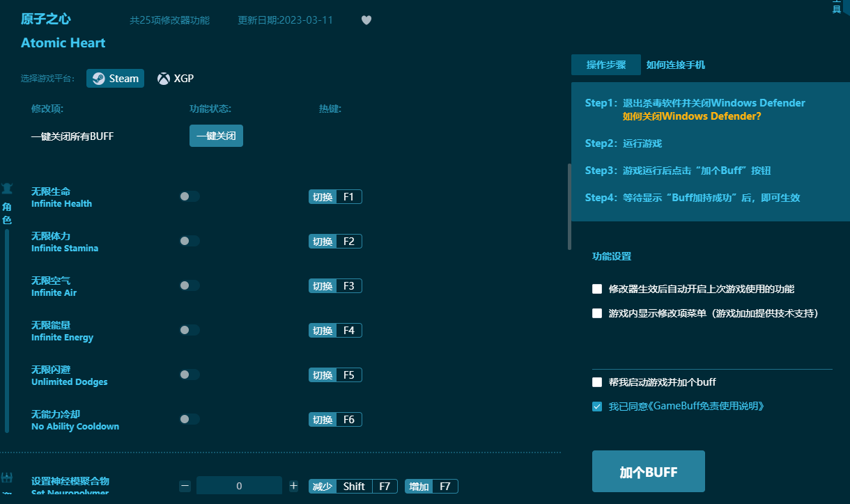
Task: Turn on 无限空气 Infinite Air switch
Action: 190,286
